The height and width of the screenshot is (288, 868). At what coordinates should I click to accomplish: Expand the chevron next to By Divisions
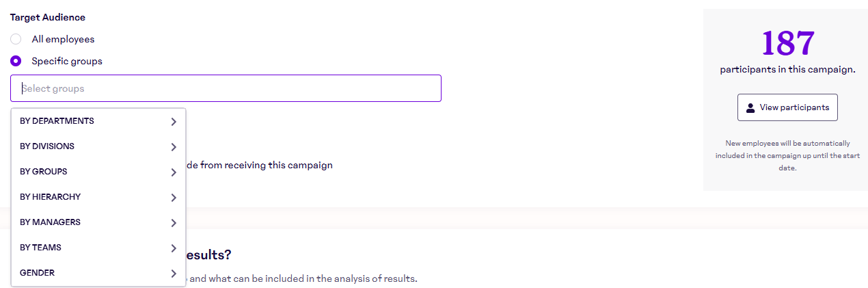pos(174,147)
